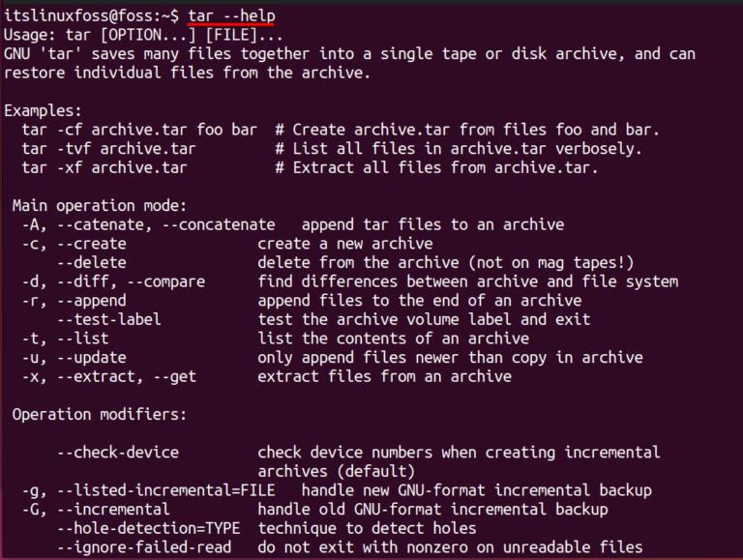Click the underlined 'tar --help' command
This screenshot has height=560, width=743.
[x=231, y=16]
